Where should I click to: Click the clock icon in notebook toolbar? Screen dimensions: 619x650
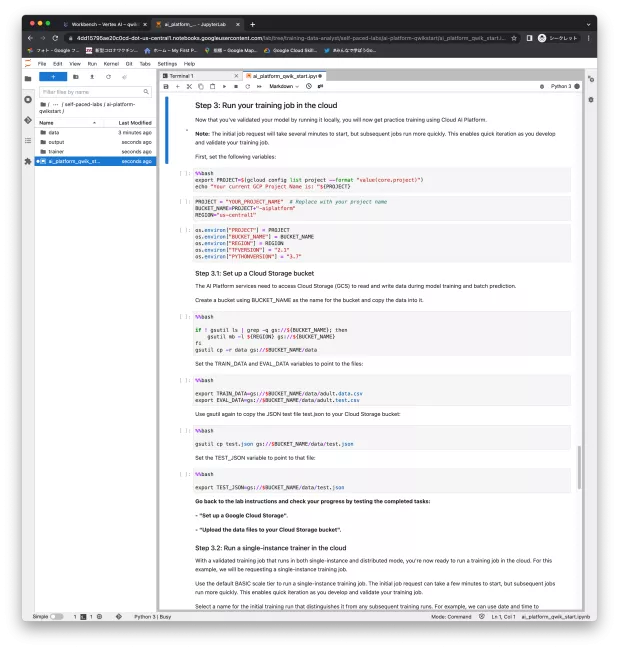pos(309,86)
